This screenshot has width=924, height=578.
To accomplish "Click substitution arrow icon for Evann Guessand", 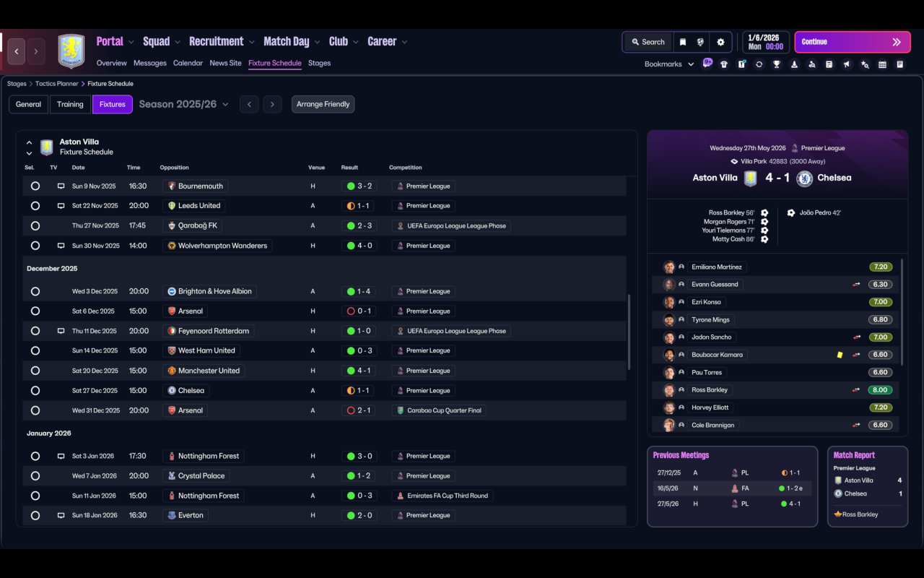I will click(856, 285).
